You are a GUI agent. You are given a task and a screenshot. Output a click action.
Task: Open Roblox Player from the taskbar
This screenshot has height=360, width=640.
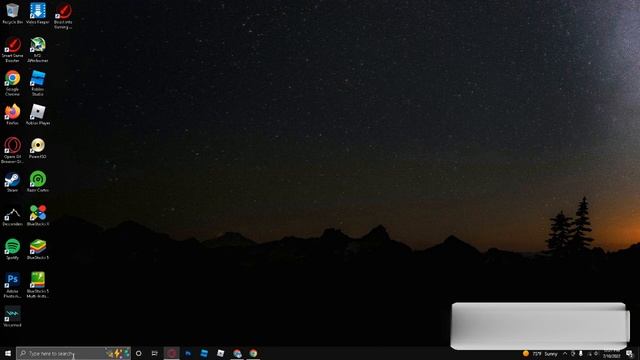pos(220,353)
